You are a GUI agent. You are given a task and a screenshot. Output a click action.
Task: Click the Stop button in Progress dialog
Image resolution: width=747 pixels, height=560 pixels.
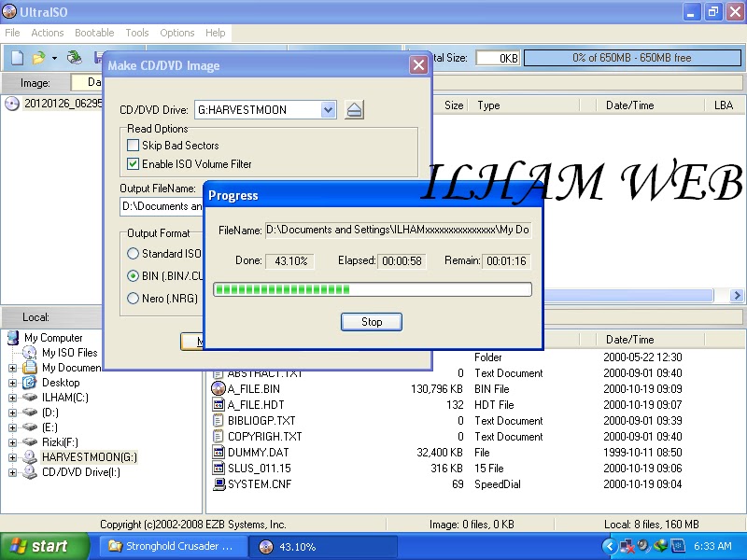pos(372,322)
